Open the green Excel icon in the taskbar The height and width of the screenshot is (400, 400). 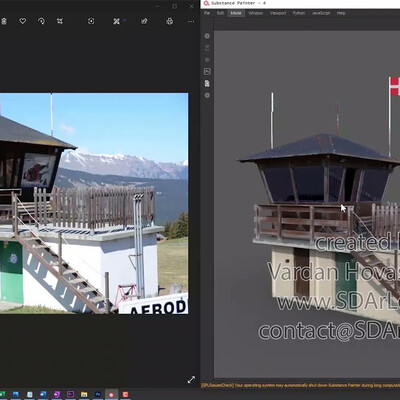point(2,395)
